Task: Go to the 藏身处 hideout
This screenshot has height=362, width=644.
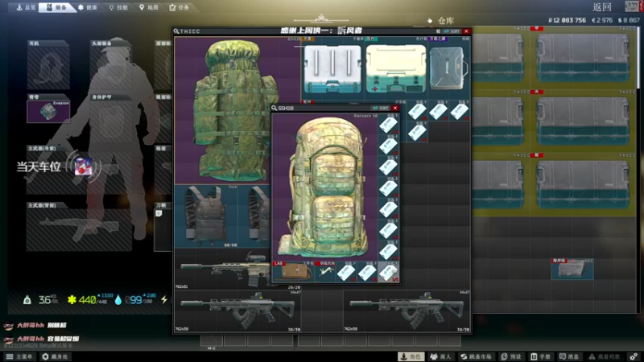Action: (x=55, y=356)
